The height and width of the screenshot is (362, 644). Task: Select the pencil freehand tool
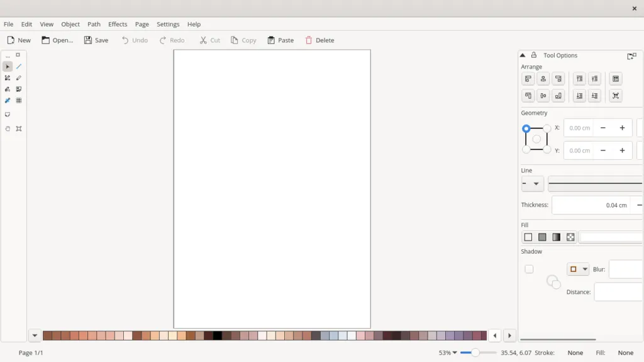[x=19, y=78]
